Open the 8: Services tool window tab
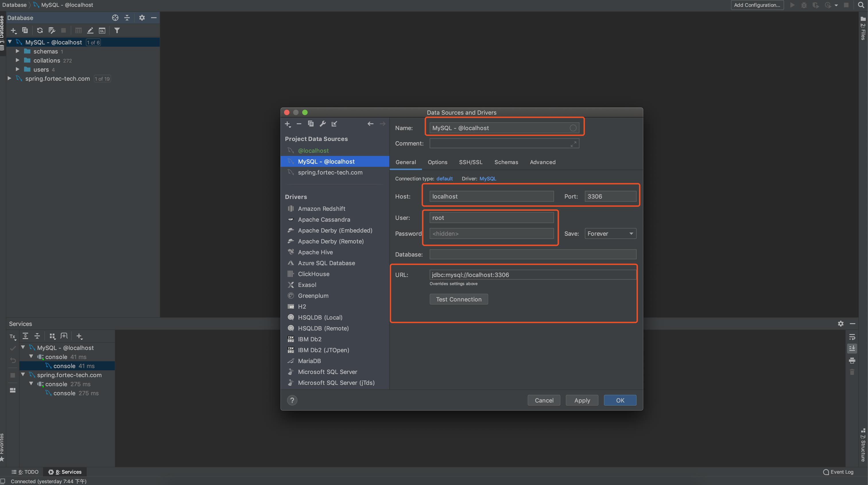The image size is (868, 485). (x=65, y=472)
